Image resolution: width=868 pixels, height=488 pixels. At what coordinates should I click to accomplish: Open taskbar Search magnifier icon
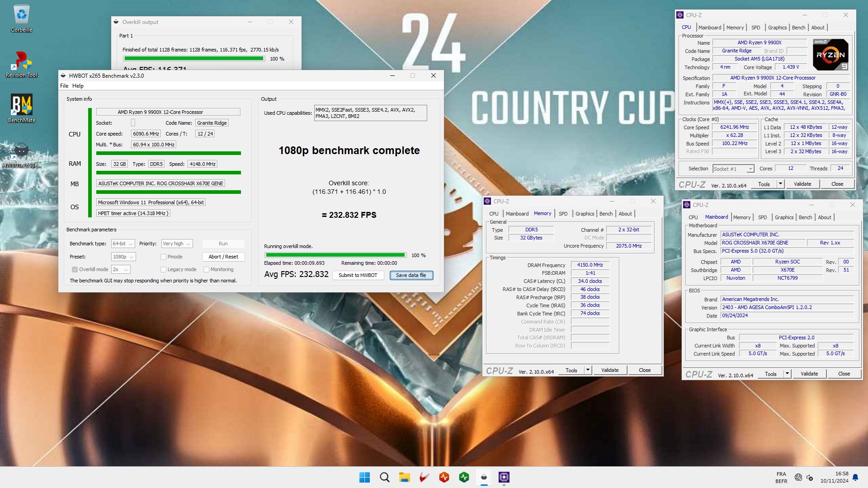pyautogui.click(x=385, y=477)
